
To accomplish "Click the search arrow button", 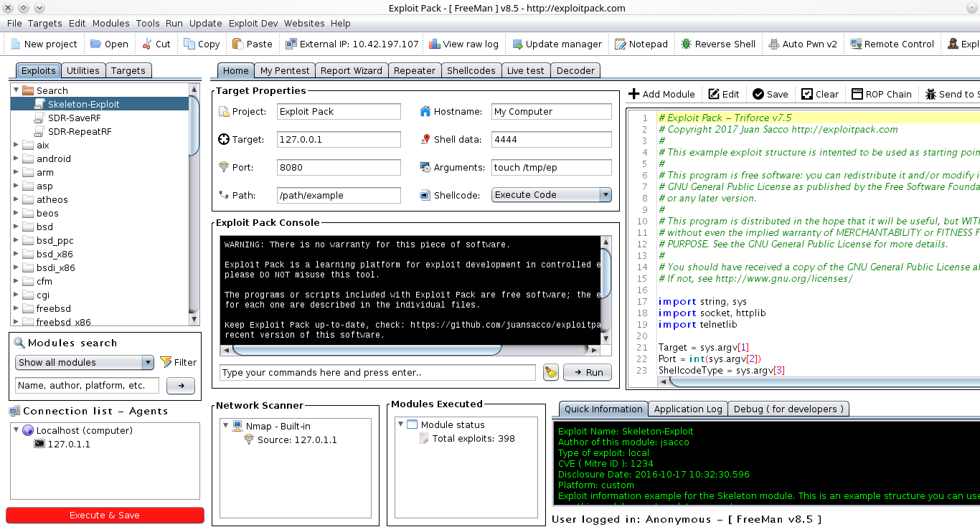I will (x=181, y=386).
